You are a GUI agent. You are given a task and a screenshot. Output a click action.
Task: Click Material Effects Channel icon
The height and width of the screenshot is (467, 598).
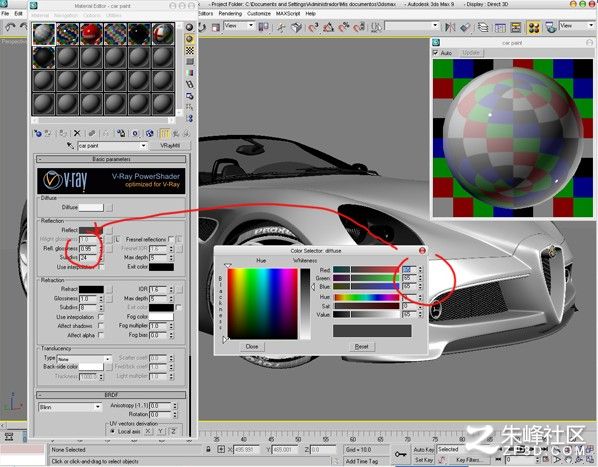pyautogui.click(x=135, y=133)
